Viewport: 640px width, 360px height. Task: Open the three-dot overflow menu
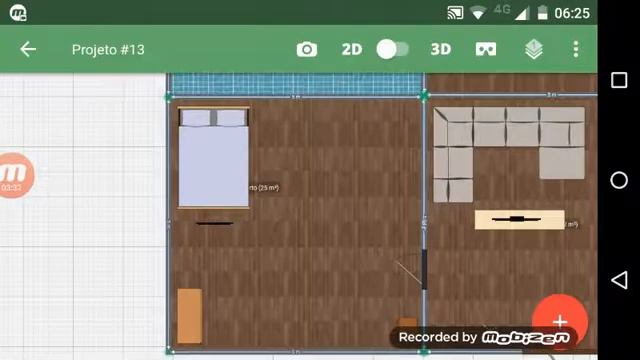[x=576, y=49]
